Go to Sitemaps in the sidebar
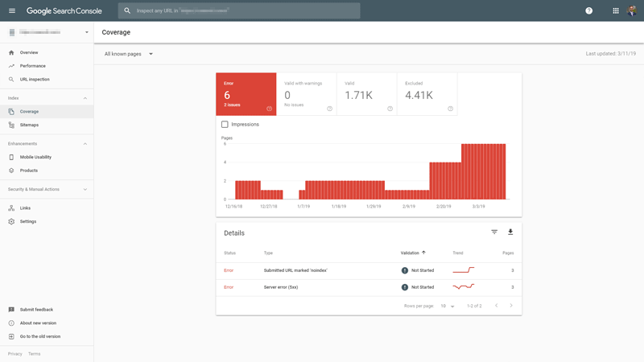The height and width of the screenshot is (362, 644). tap(29, 125)
